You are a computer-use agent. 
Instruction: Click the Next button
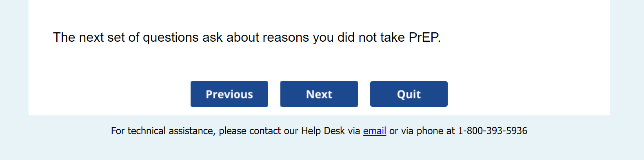(x=319, y=94)
